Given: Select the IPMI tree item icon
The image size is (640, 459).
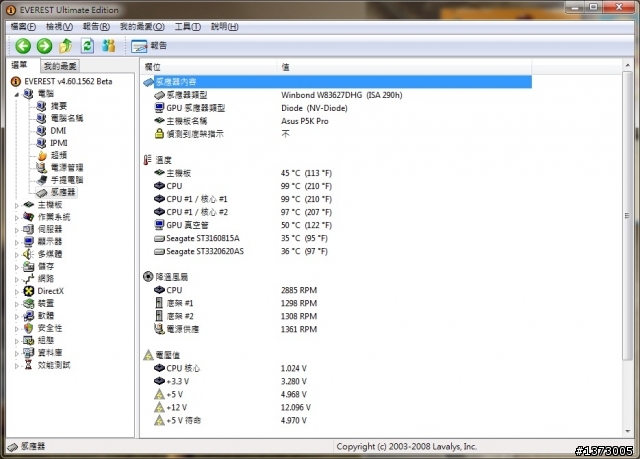Looking at the screenshot, I should [x=41, y=143].
